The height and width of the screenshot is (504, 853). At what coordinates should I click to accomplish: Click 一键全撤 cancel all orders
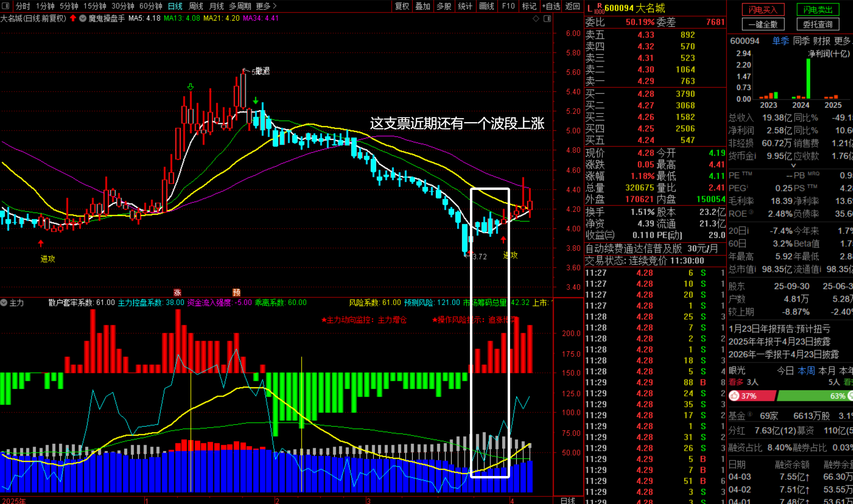[763, 24]
